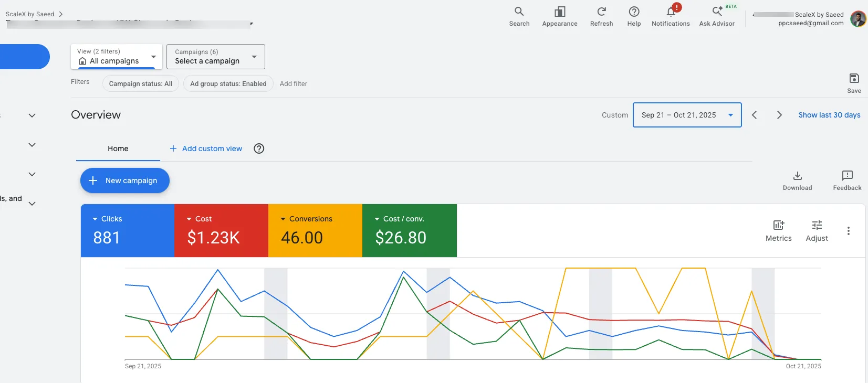Open the Sep 21 – Oct 21 date picker
Screen dimensions: 868x383
687,115
